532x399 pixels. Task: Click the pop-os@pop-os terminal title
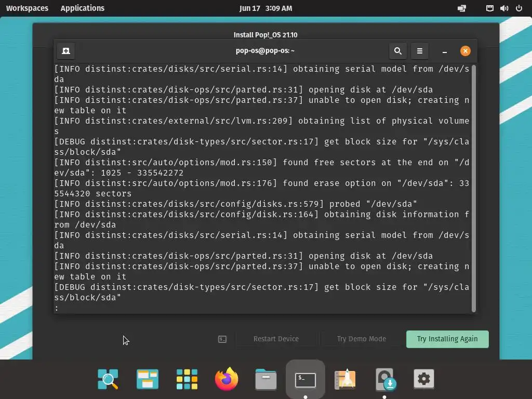(265, 51)
